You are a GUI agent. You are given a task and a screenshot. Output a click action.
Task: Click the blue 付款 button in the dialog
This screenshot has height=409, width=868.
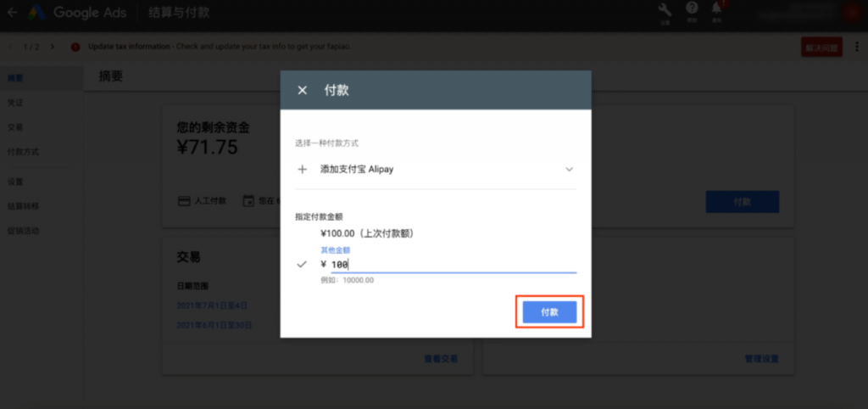[x=549, y=312]
